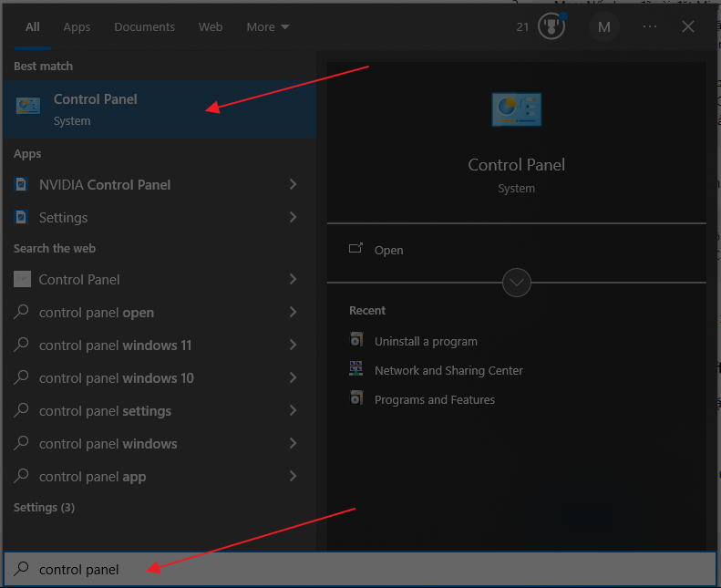Click the search magnifier icon in search box
This screenshot has width=721, height=588.
coord(21,569)
